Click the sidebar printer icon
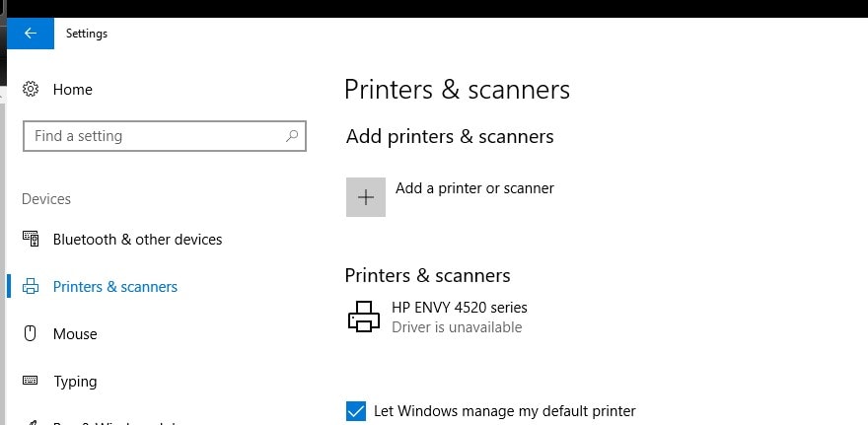This screenshot has width=868, height=425. [31, 287]
